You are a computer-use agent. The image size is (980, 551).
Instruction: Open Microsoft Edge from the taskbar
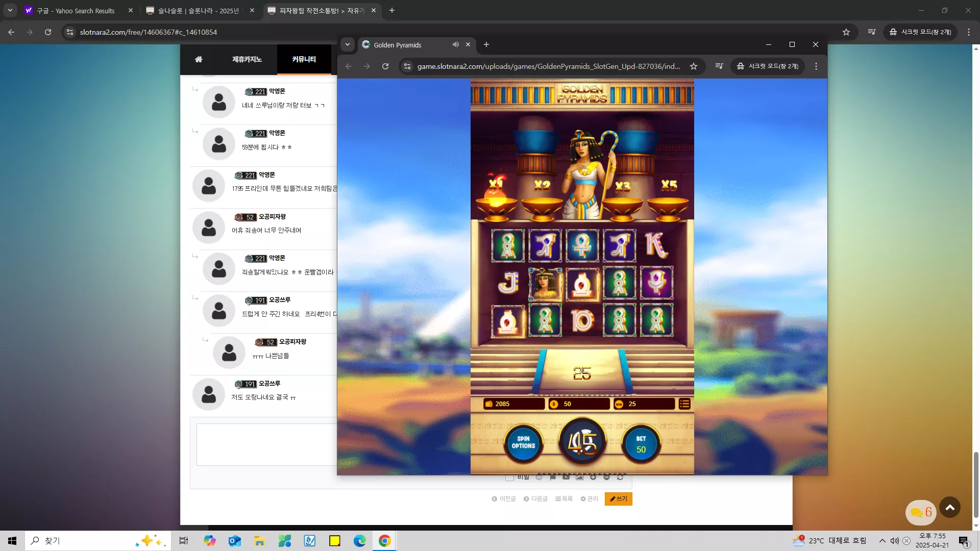(x=360, y=541)
